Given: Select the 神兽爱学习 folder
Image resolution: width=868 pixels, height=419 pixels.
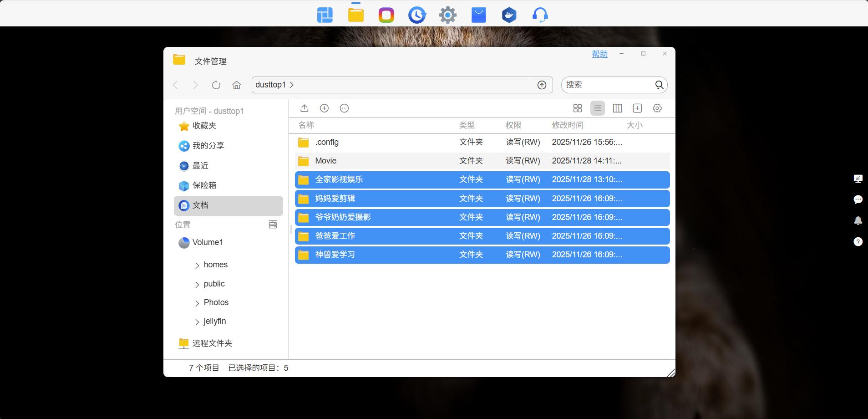Looking at the screenshot, I should click(482, 255).
